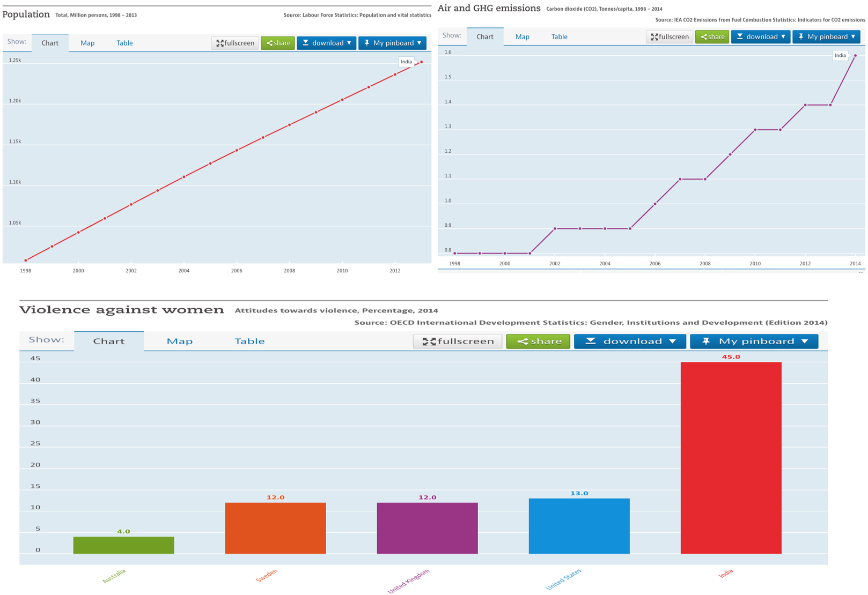Image resolution: width=868 pixels, height=595 pixels.
Task: Share the Air and GHG emissions chart
Action: coord(712,36)
